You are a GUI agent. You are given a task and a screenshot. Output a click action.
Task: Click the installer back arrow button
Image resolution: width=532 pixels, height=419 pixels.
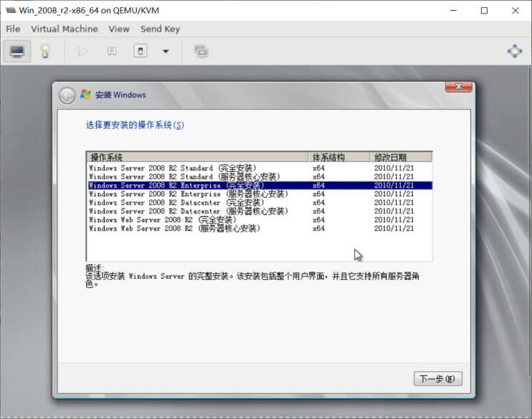67,95
